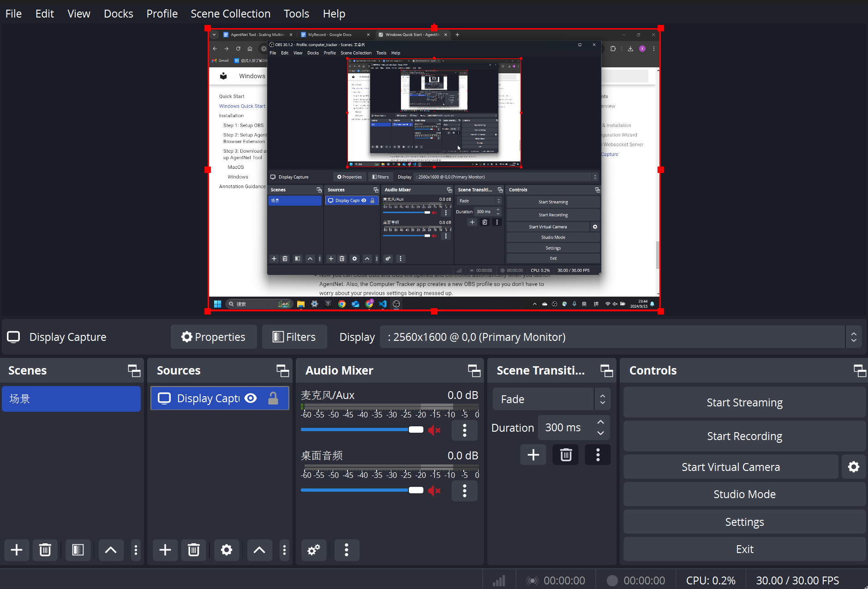Screen dimensions: 868x589
Task: Open the Docks menu
Action: (x=118, y=14)
